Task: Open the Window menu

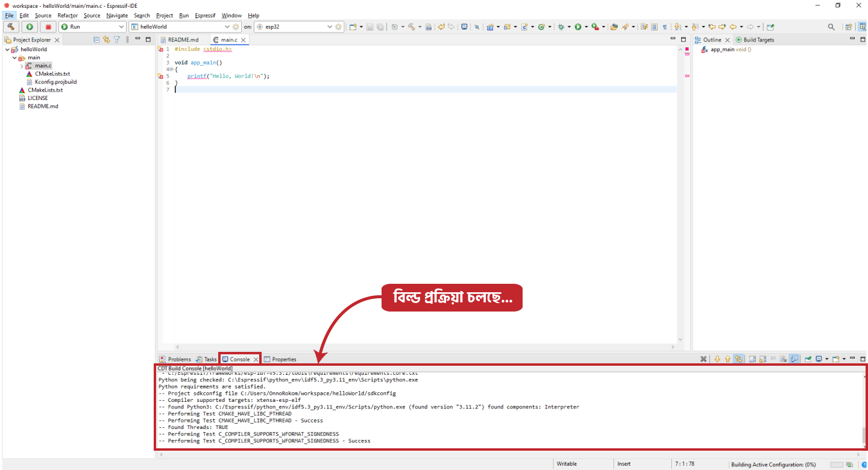Action: (x=231, y=15)
